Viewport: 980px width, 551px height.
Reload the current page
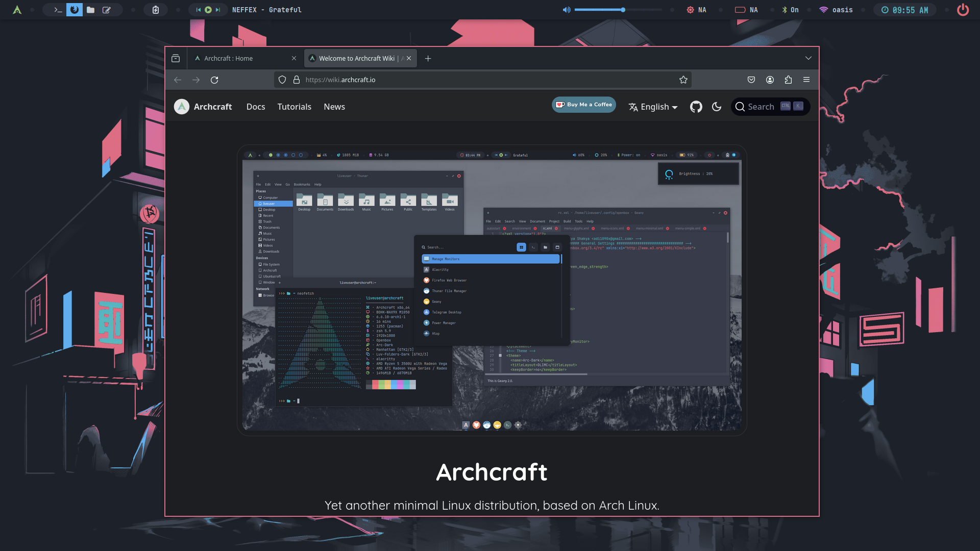[214, 80]
